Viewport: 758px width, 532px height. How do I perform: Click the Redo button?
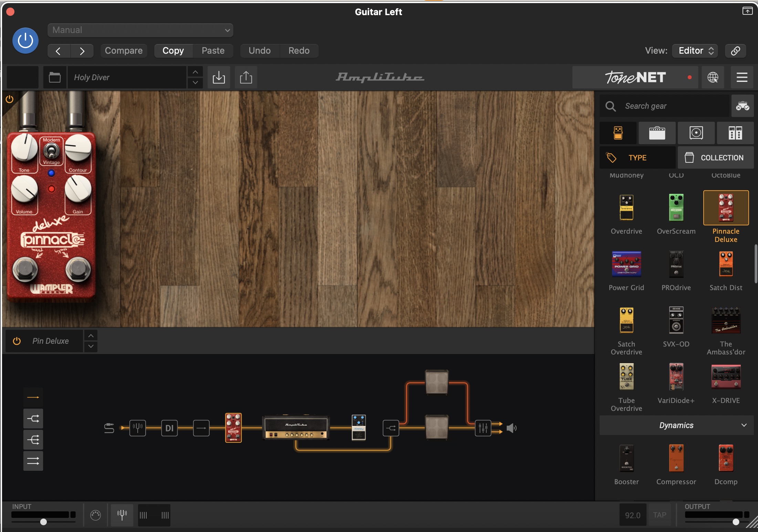(299, 51)
